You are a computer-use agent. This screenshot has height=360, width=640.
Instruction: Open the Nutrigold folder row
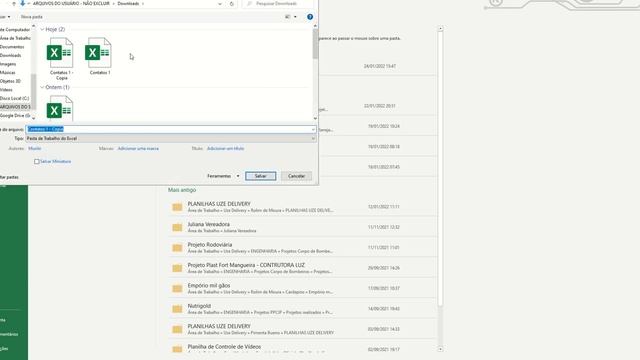pos(302,309)
